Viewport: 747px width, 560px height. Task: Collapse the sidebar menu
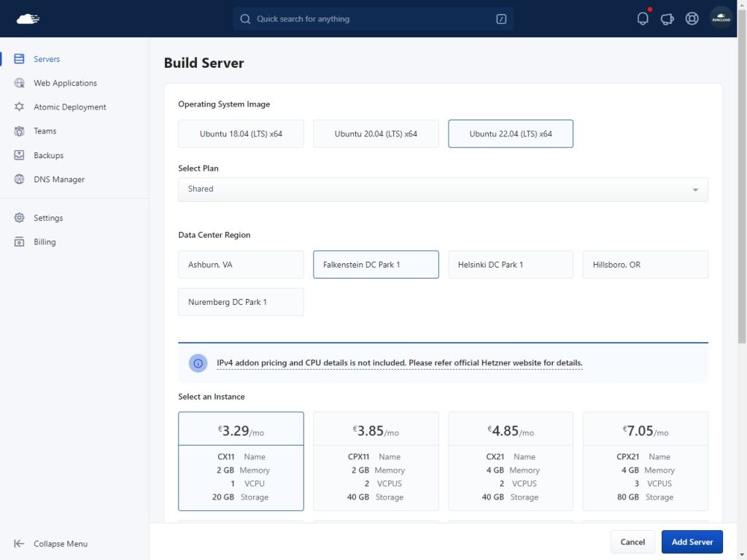tap(51, 544)
